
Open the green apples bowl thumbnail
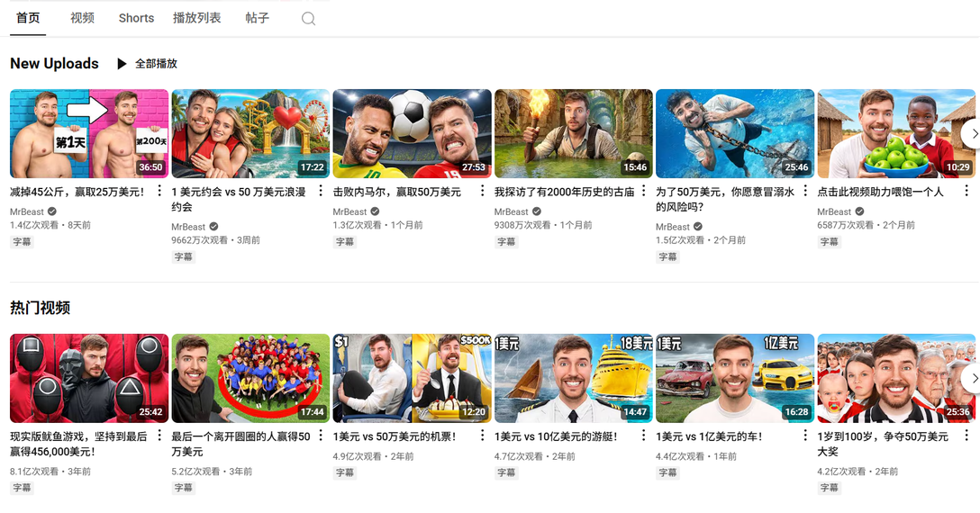tap(896, 134)
